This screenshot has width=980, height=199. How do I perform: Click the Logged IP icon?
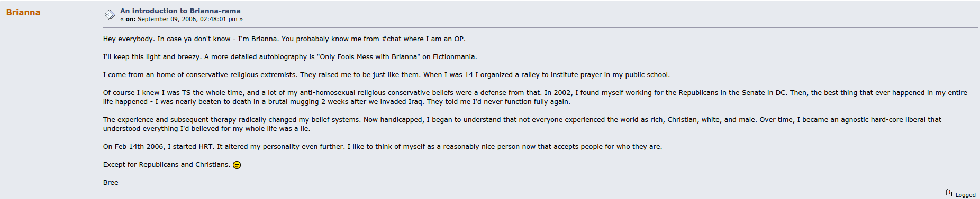pyautogui.click(x=949, y=193)
